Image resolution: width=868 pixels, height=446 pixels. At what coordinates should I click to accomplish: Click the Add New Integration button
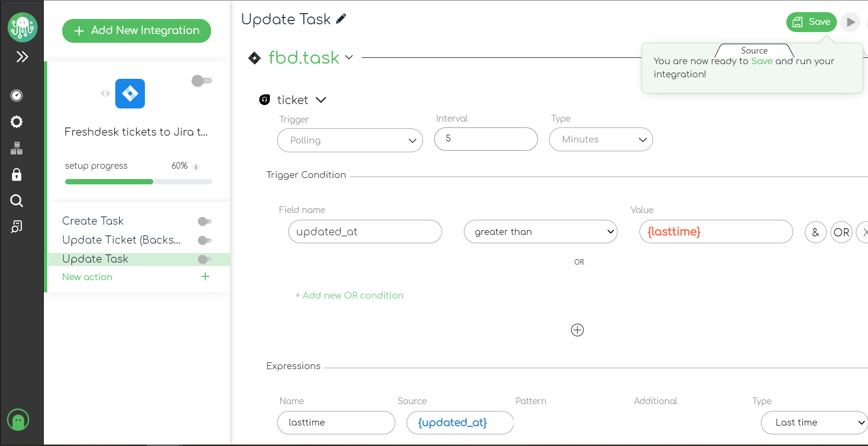tap(136, 31)
